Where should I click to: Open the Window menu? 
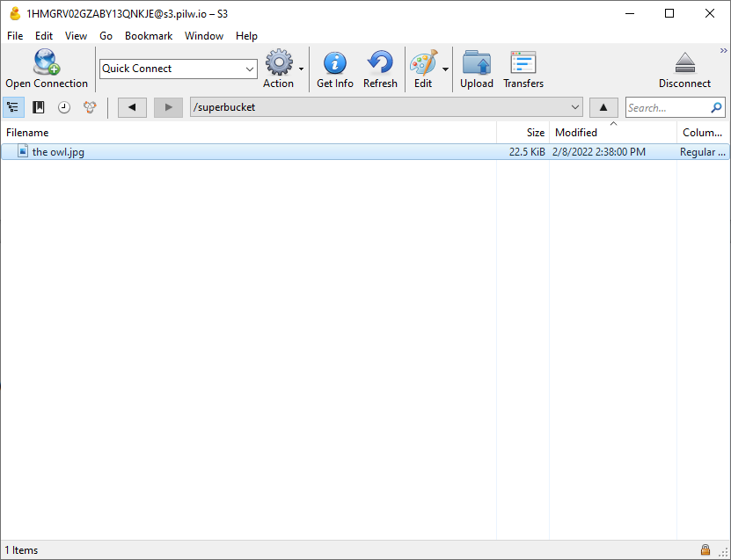point(204,36)
